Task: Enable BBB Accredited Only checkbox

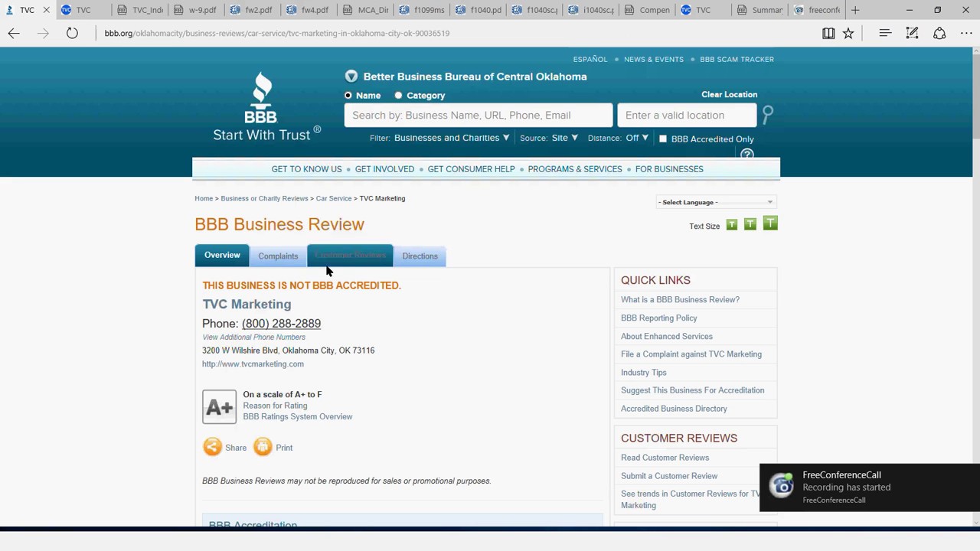Action: click(663, 139)
